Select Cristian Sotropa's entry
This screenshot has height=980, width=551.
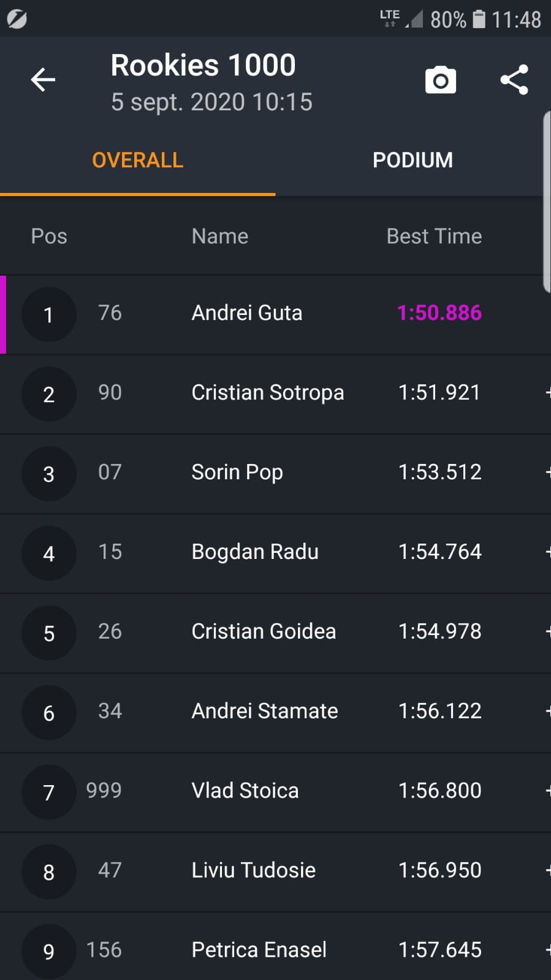click(267, 393)
